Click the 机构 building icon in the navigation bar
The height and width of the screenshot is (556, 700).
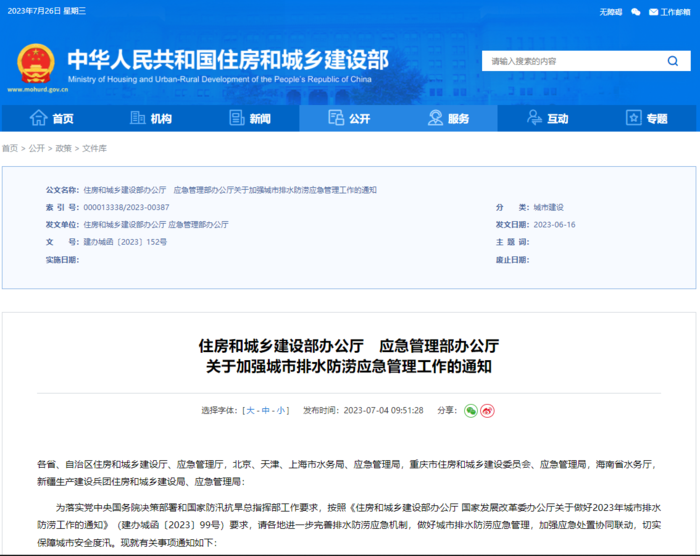(138, 118)
